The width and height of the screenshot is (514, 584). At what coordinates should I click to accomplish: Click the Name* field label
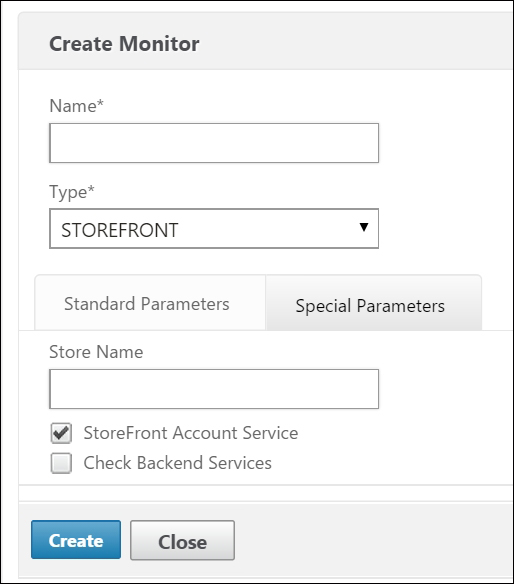[76, 106]
